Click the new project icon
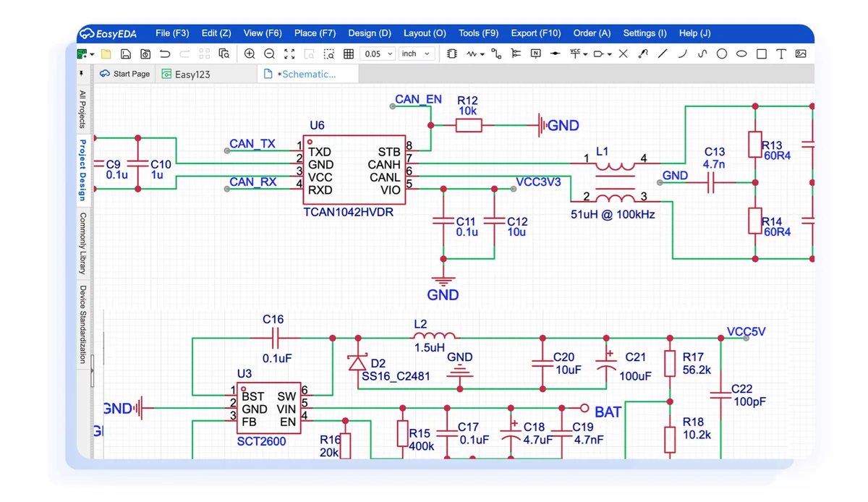Screen dimensions: 868x502 point(82,54)
